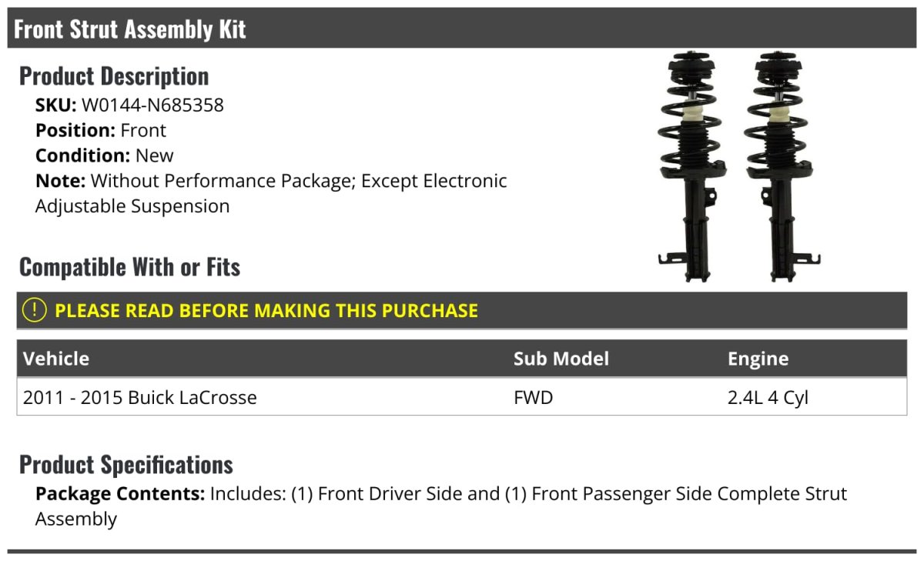The height and width of the screenshot is (561, 924).
Task: Click the PLEASE READ BEFORE MAKING THIS PURCHASE banner
Action: coord(266,311)
